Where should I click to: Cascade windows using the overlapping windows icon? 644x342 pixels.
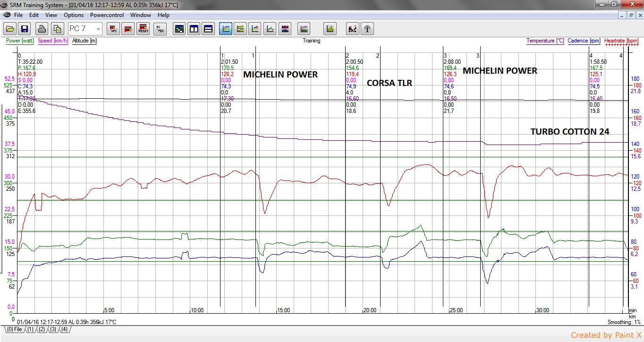(x=179, y=29)
